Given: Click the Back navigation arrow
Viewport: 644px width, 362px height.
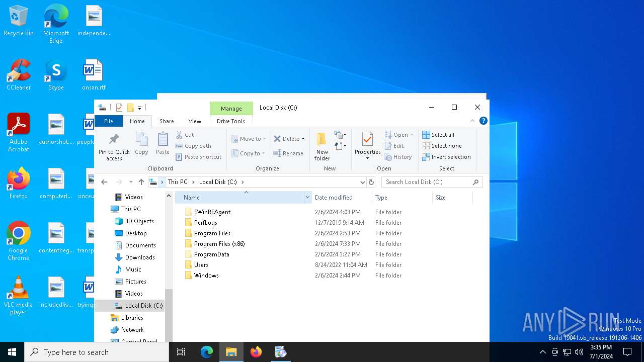Looking at the screenshot, I should (x=104, y=182).
